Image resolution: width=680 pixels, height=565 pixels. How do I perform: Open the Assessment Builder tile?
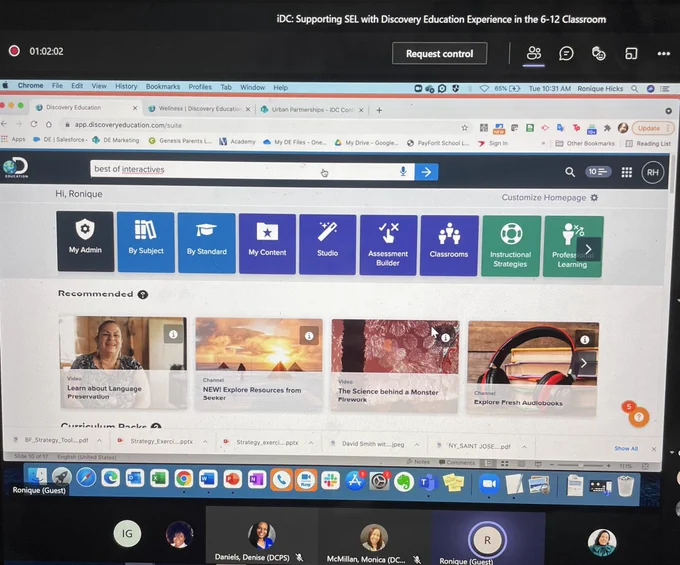click(388, 245)
